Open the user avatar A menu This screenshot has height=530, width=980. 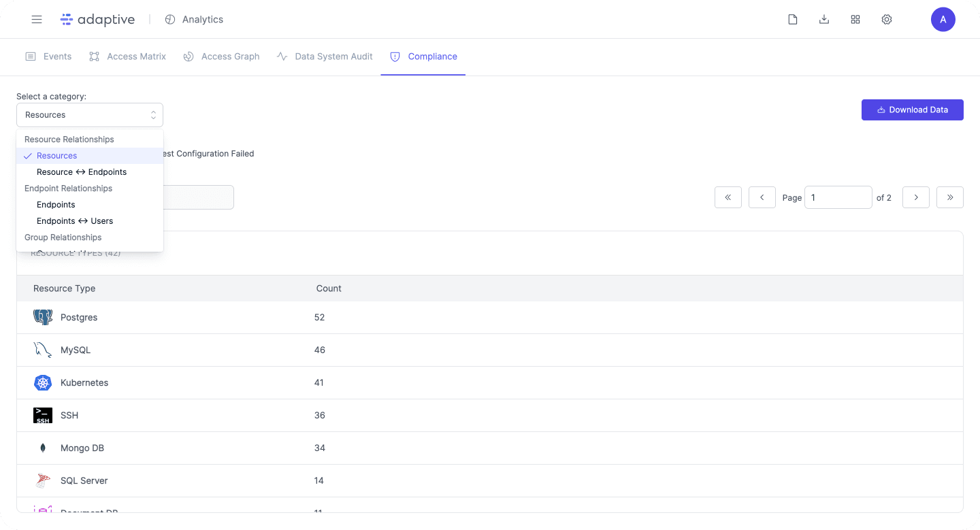click(943, 19)
